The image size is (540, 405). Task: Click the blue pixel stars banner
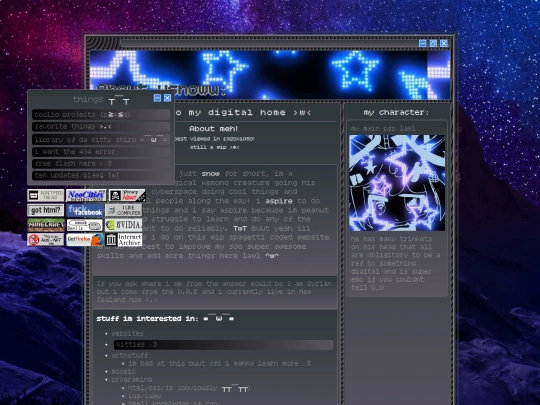tap(270, 75)
